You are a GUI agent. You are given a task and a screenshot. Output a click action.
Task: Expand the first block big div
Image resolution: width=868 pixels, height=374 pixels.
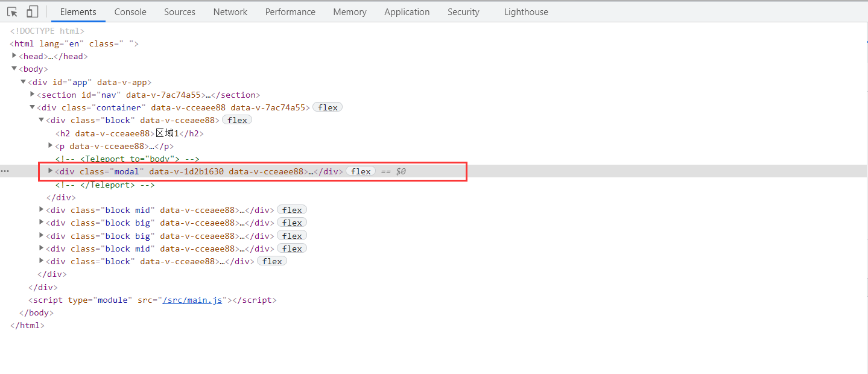pos(42,222)
